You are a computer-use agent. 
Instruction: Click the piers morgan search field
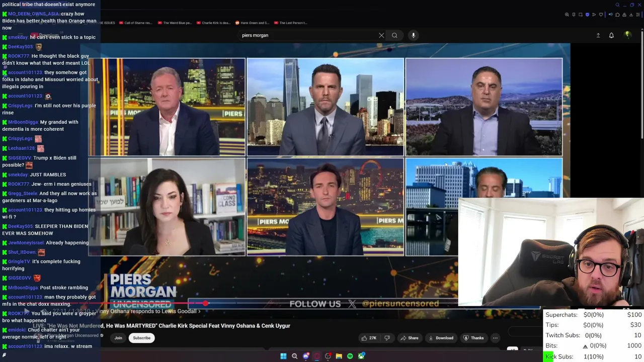(x=308, y=35)
